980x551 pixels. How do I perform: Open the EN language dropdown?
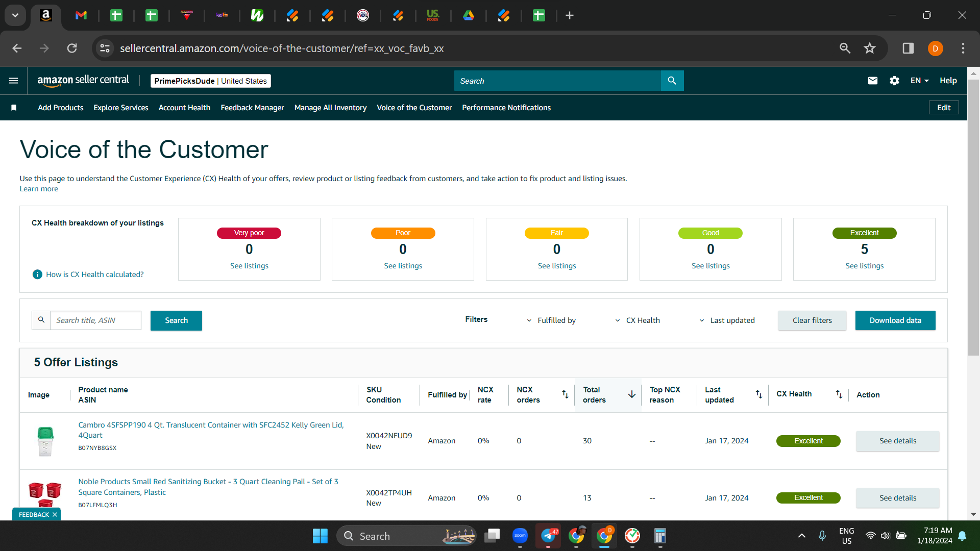pyautogui.click(x=919, y=81)
